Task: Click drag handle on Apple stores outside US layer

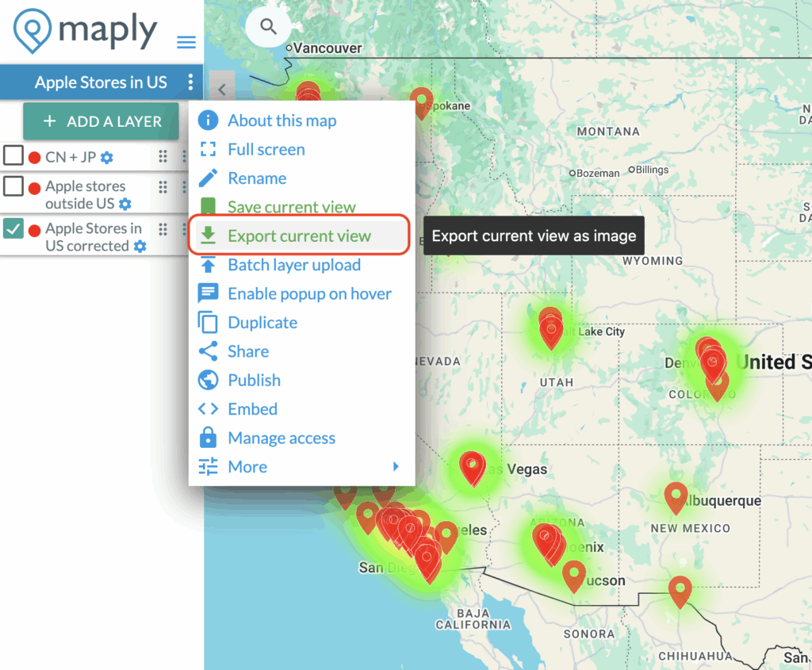Action: (x=162, y=186)
